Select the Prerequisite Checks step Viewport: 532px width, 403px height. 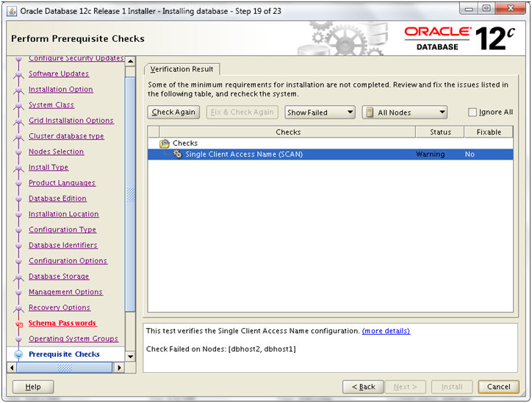point(64,354)
